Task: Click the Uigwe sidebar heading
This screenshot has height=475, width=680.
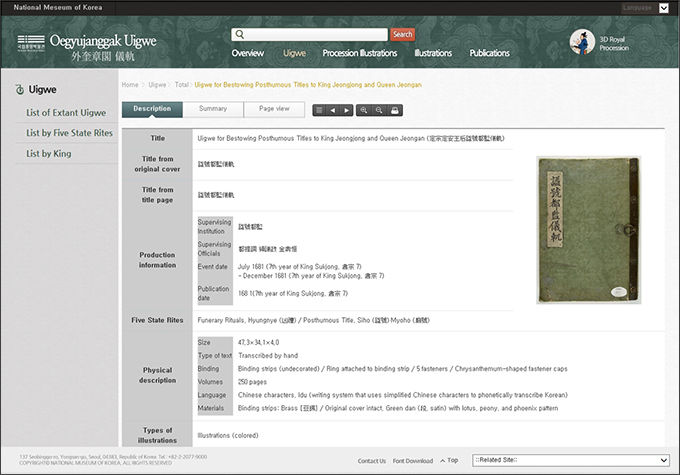Action: click(42, 89)
